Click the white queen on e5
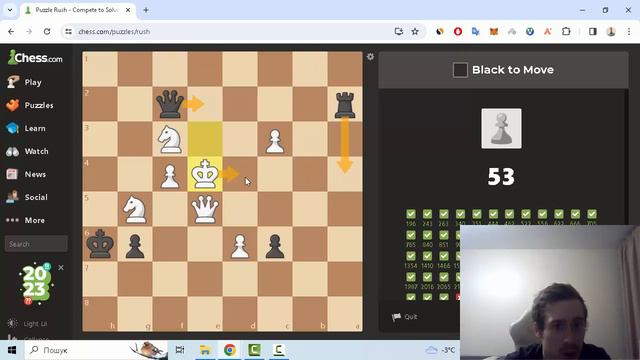The height and width of the screenshot is (360, 640). [x=205, y=209]
